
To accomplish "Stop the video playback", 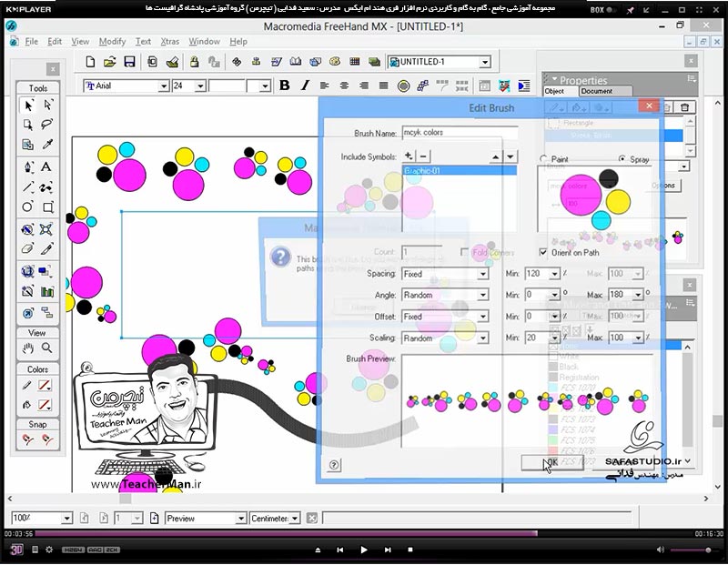I will [x=410, y=550].
